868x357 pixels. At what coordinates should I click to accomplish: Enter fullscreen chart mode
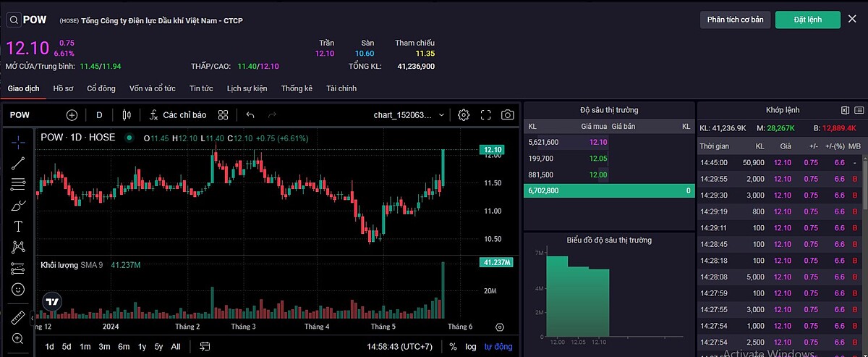pos(485,115)
